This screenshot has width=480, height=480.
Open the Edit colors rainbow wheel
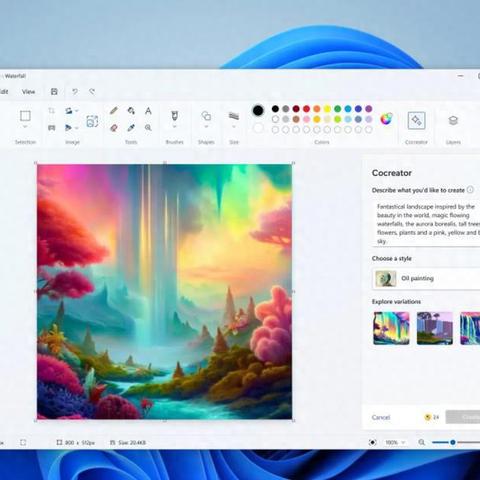(x=386, y=119)
